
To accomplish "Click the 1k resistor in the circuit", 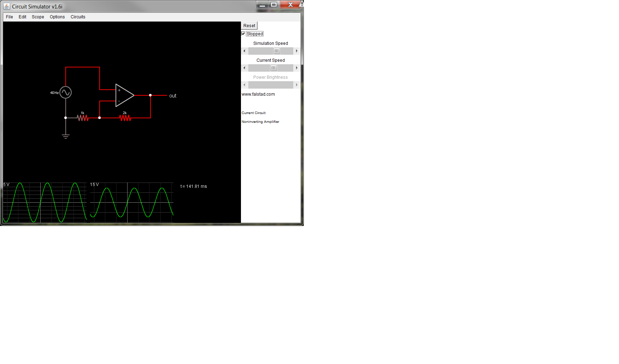I will [x=83, y=118].
